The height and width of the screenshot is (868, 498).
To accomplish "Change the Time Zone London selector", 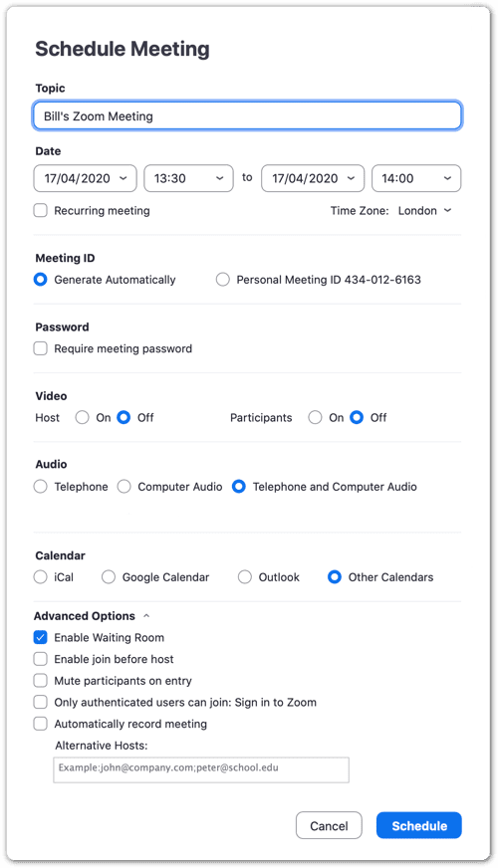I will (x=424, y=211).
